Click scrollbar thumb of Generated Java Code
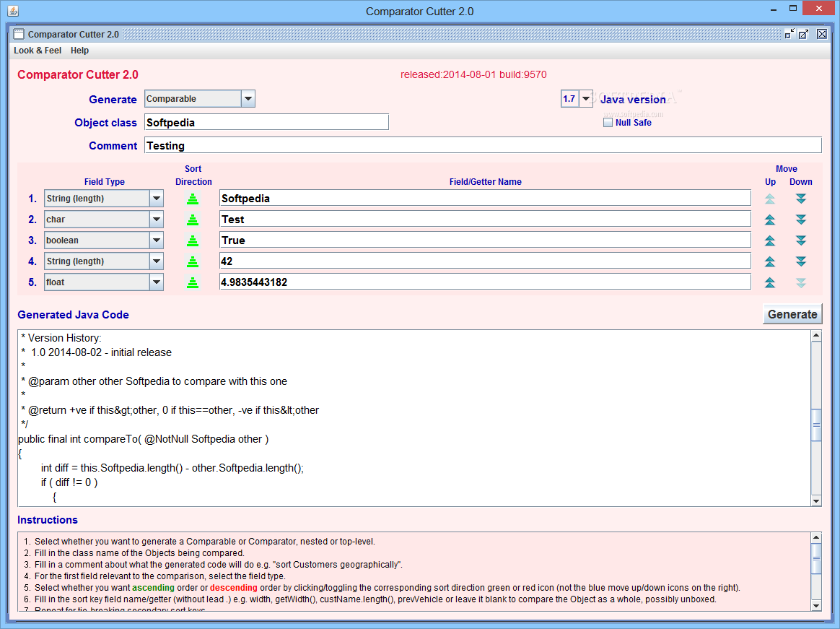Image resolution: width=840 pixels, height=629 pixels. pyautogui.click(x=816, y=425)
